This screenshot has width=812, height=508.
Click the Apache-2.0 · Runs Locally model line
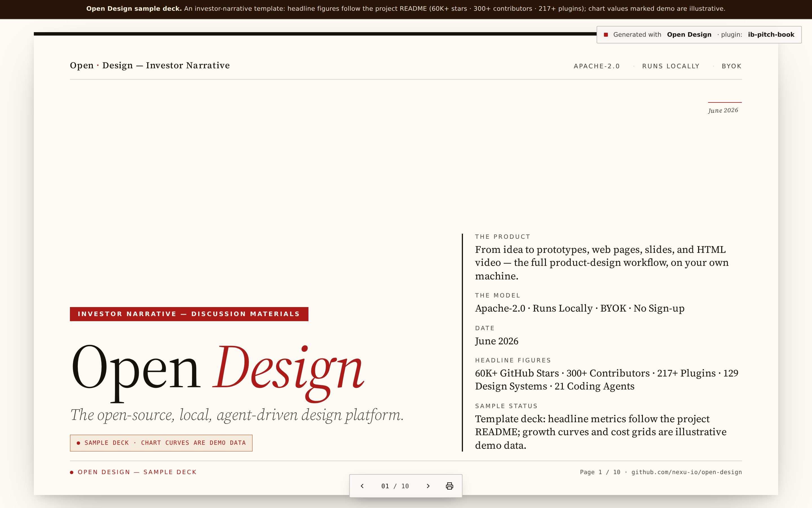pos(579,308)
